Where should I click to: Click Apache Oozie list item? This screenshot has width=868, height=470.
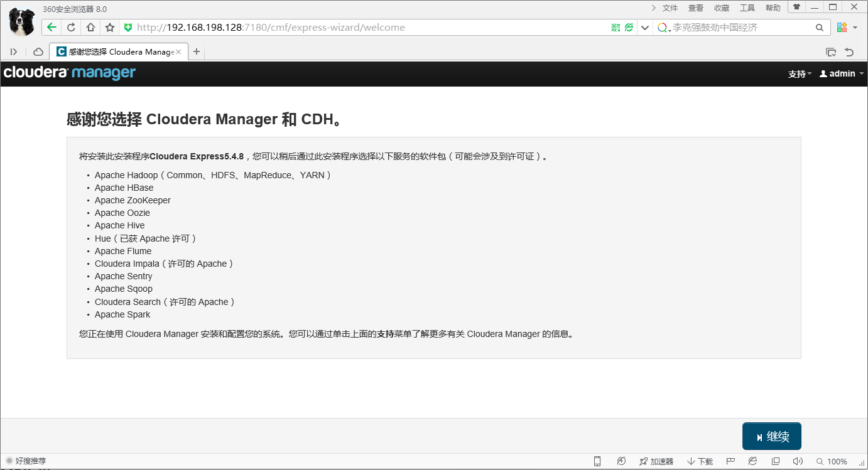[x=122, y=213]
